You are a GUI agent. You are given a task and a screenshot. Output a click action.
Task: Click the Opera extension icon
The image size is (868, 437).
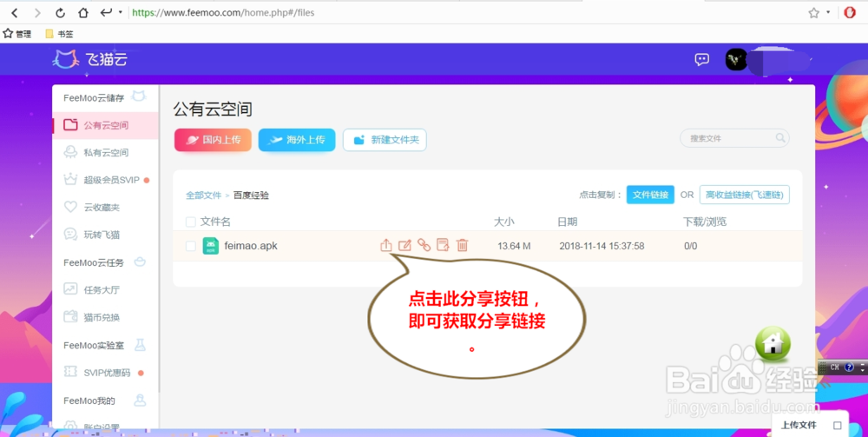pyautogui.click(x=850, y=13)
